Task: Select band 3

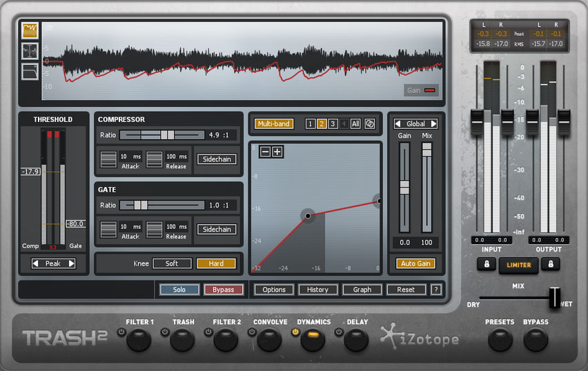Action: 333,123
